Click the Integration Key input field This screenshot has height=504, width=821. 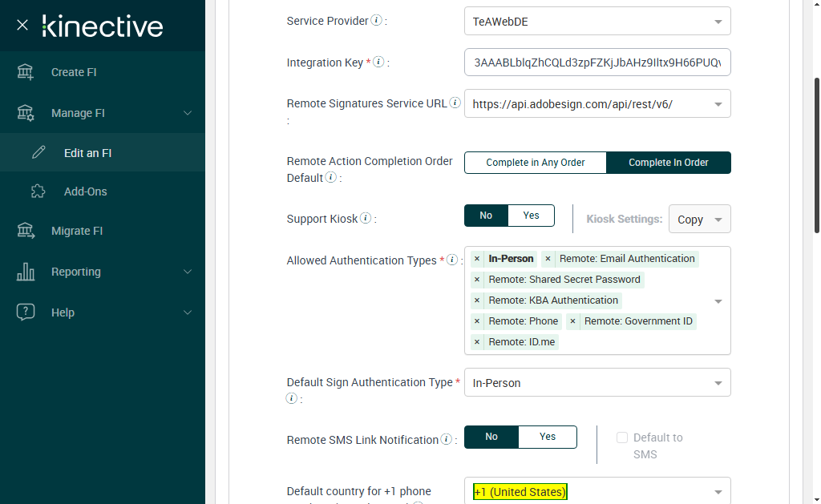pyautogui.click(x=597, y=62)
